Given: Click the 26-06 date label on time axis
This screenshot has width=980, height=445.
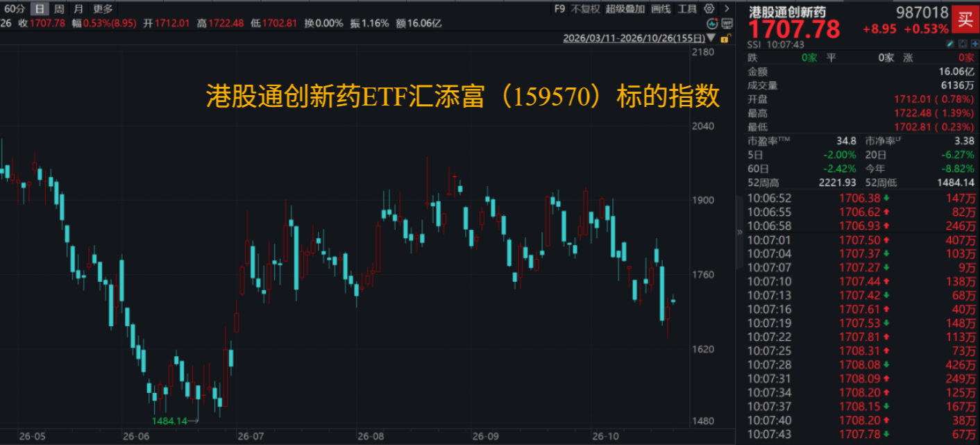Looking at the screenshot, I should point(136,437).
